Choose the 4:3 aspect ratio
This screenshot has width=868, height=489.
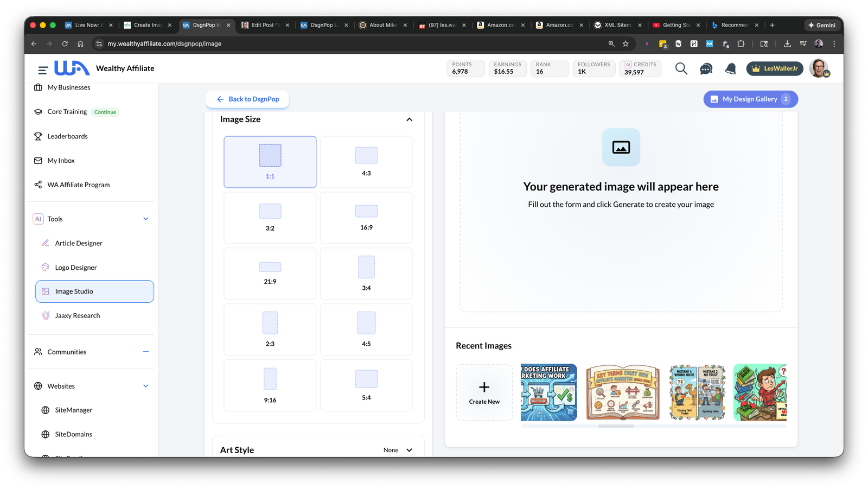tap(366, 162)
